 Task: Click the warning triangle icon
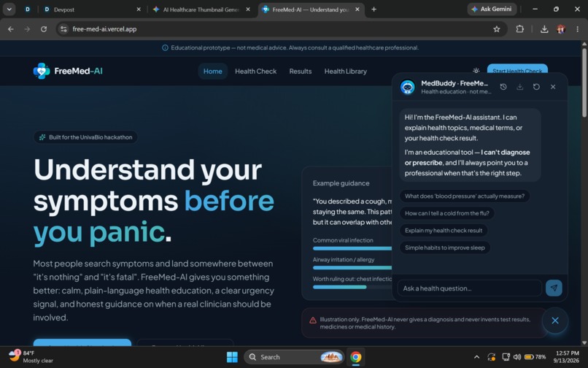click(313, 321)
